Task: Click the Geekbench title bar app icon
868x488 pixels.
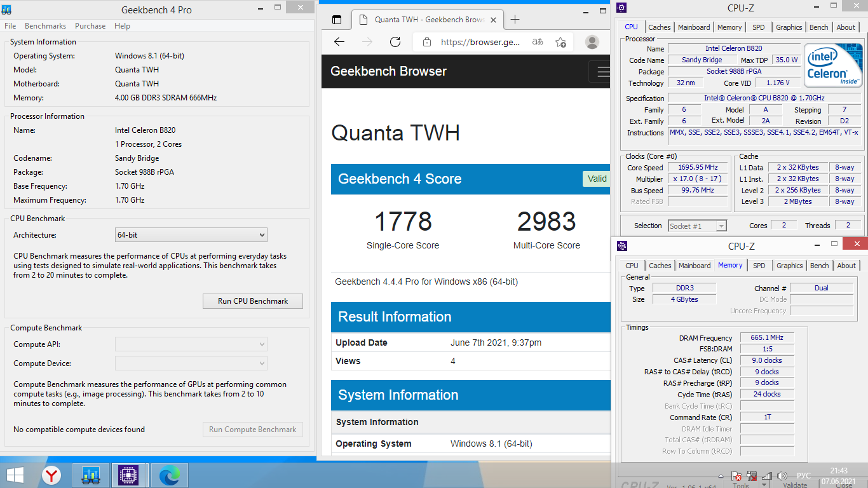Action: pos(7,9)
